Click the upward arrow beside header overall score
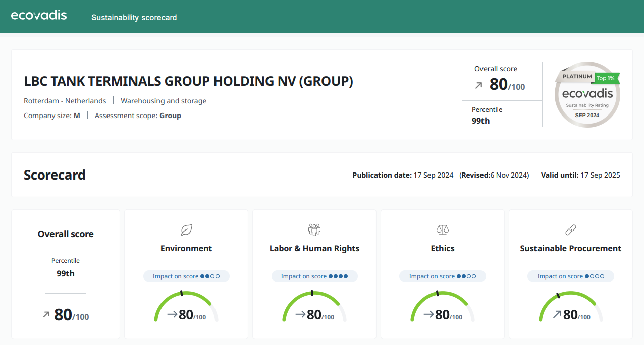 point(478,85)
